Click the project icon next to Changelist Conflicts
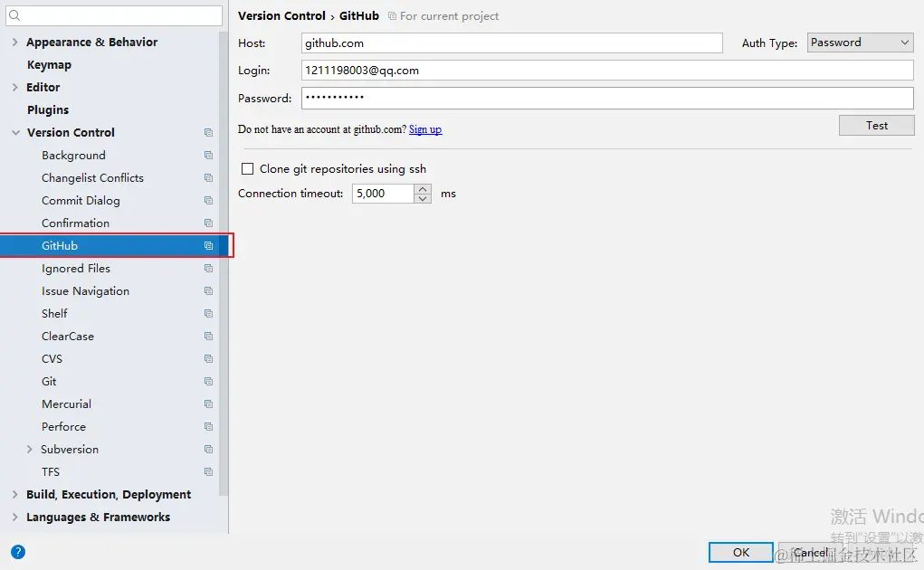Viewport: 924px width, 570px height. click(208, 178)
